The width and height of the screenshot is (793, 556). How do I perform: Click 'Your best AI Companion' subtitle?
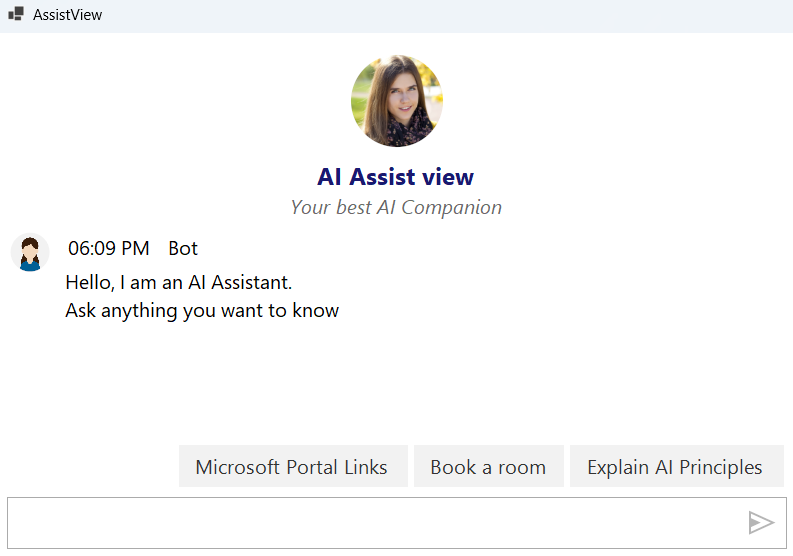pos(396,207)
